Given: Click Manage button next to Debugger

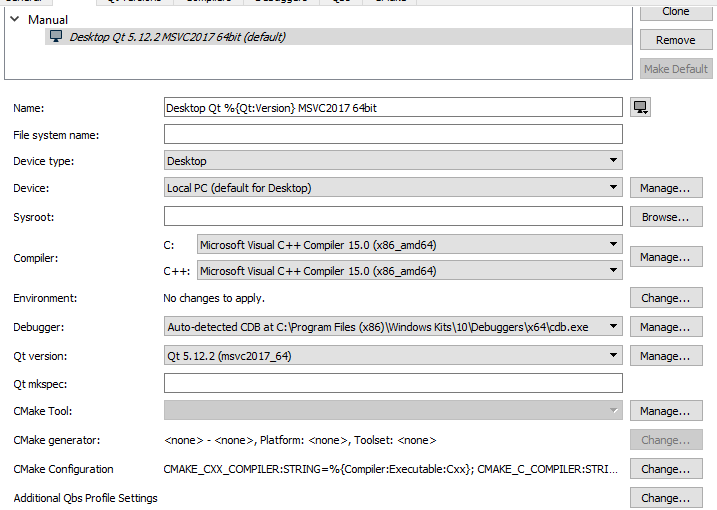Looking at the screenshot, I should click(666, 327).
